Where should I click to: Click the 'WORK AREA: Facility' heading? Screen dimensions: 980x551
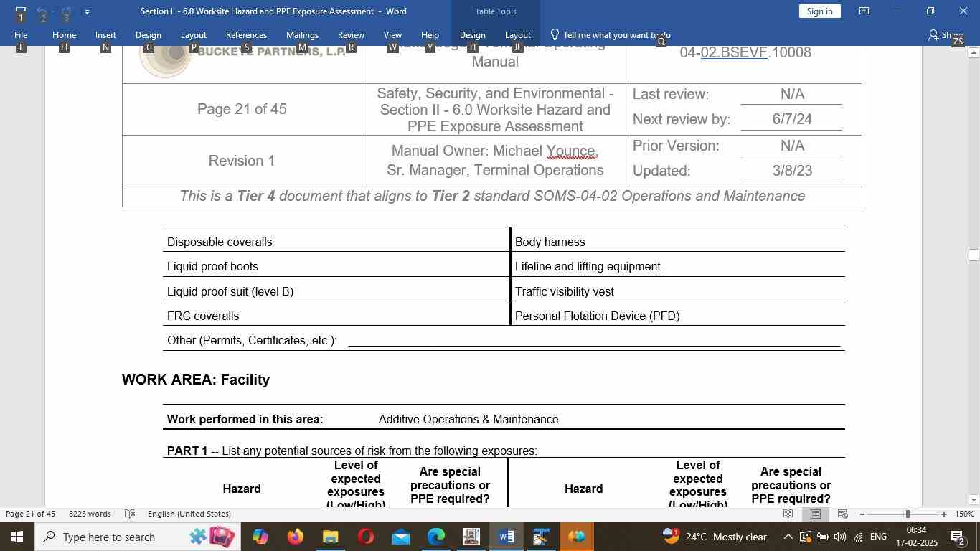196,380
